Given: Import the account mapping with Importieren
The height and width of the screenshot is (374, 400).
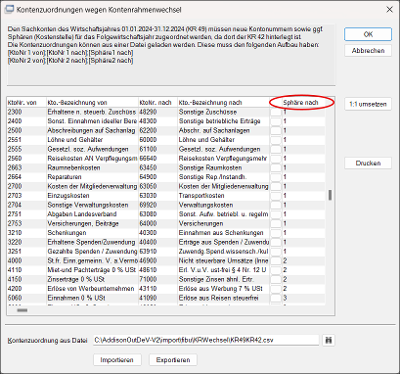Looking at the screenshot, I should [117, 360].
